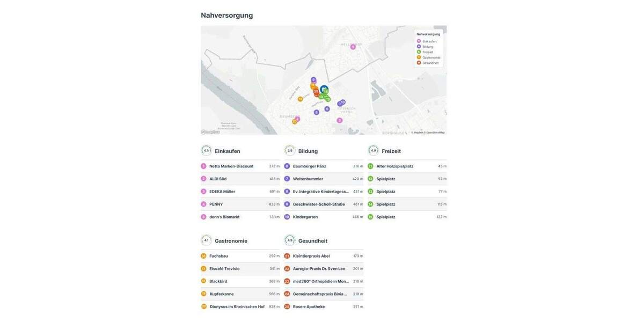Click map marker number 10

click(x=341, y=101)
